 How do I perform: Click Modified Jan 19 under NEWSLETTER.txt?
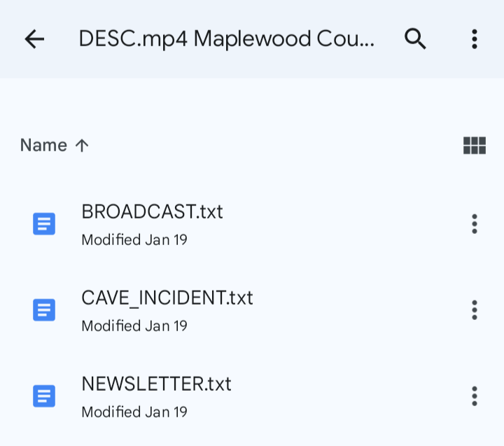(x=134, y=412)
